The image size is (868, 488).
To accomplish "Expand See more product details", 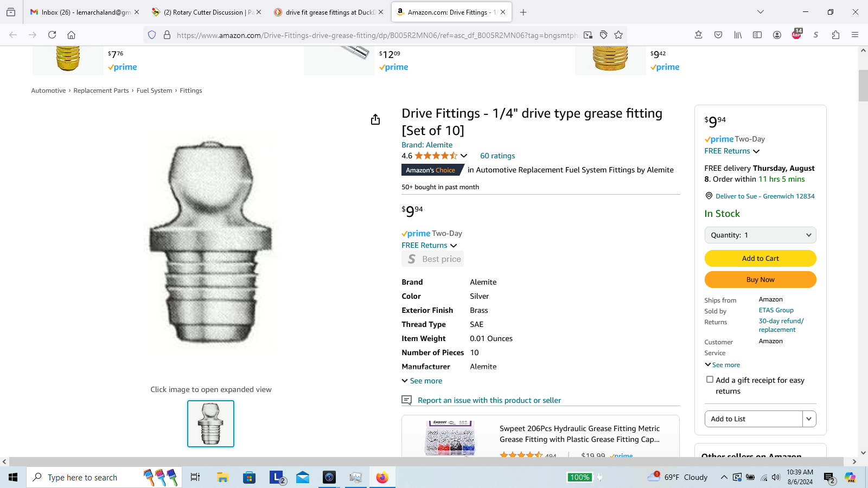I will (x=422, y=381).
